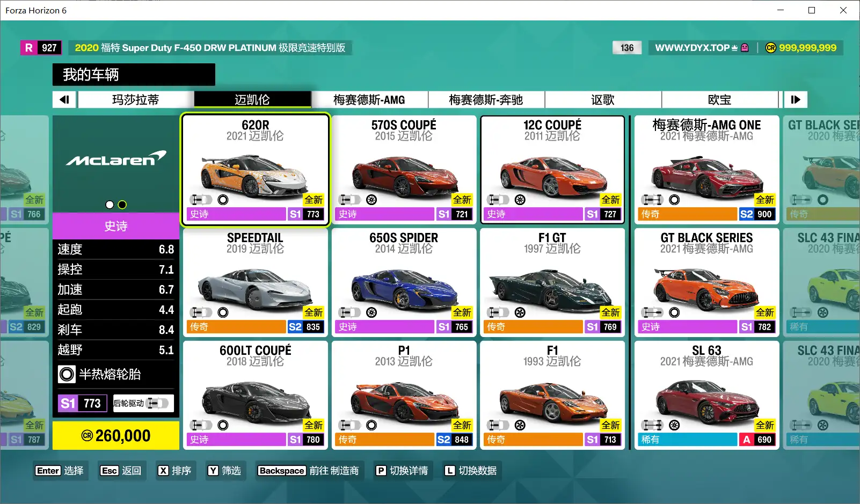Select the F1 GT 1997 car card

552,282
